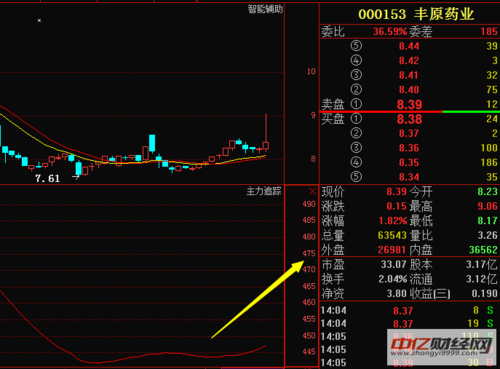
Task: Close the 主力追踪 indicator panel with red X
Action: click(x=312, y=191)
